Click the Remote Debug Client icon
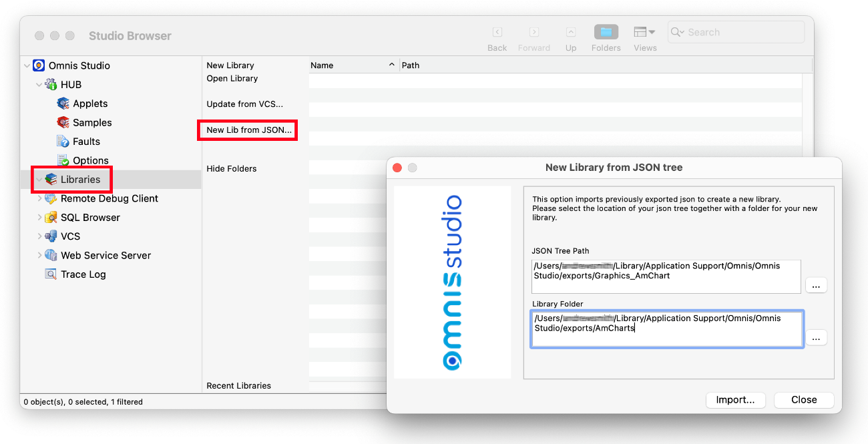 point(51,198)
